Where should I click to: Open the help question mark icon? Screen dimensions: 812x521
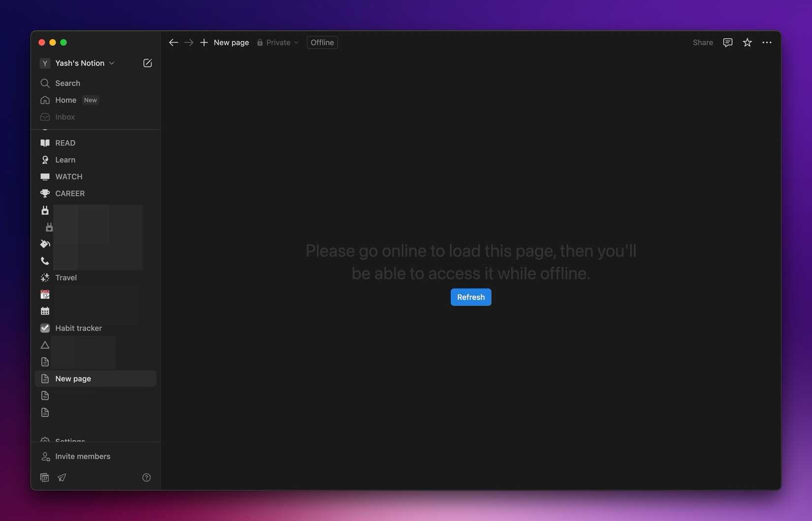click(x=146, y=478)
